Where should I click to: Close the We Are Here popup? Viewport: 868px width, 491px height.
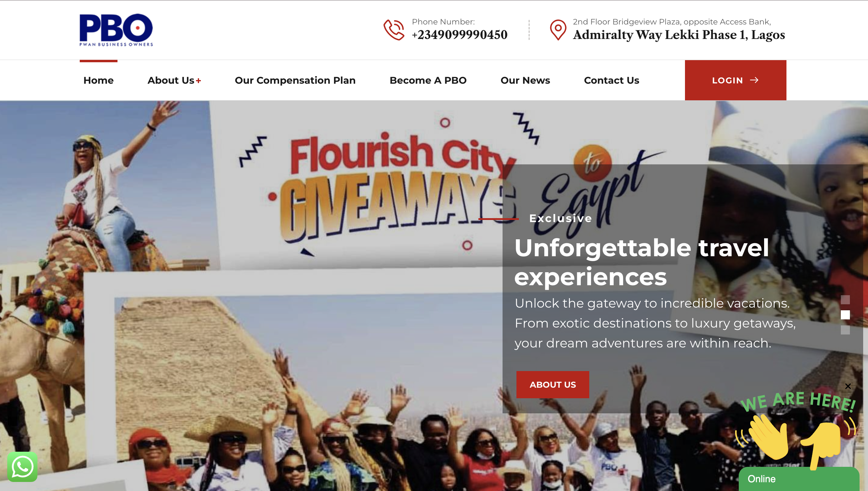click(x=848, y=386)
